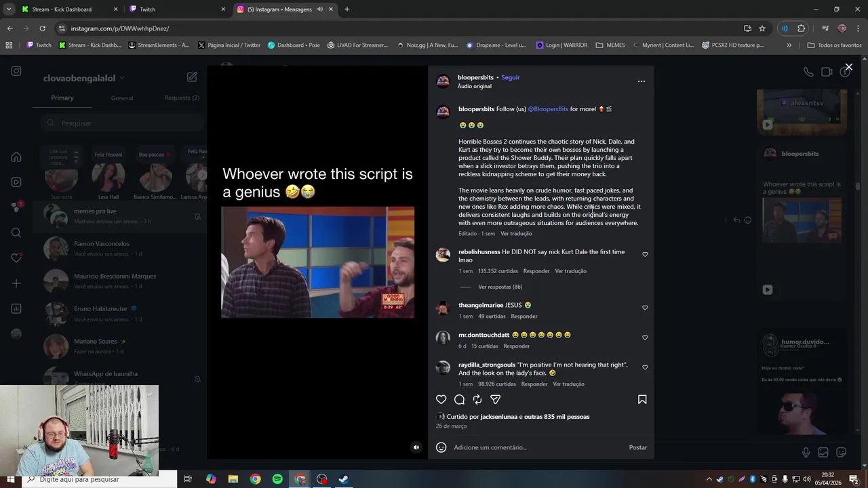Image resolution: width=868 pixels, height=488 pixels.
Task: Share the post via paper plane icon
Action: 495,399
